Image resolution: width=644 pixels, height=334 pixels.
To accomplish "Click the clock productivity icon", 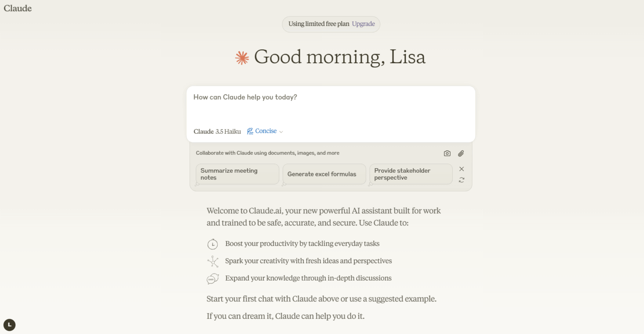I will pos(213,244).
